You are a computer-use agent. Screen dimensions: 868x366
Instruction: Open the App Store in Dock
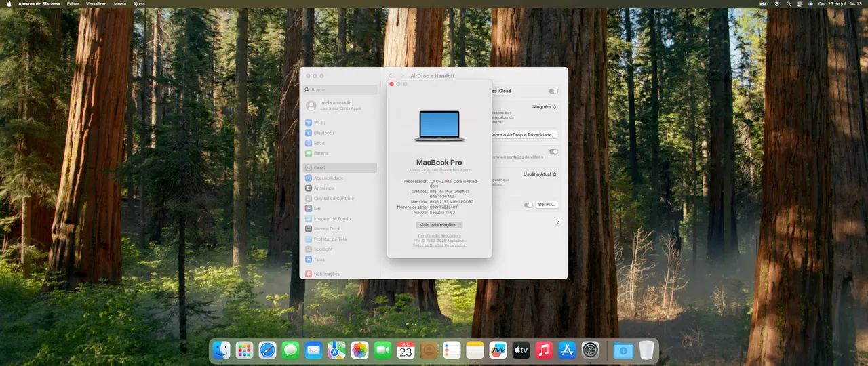pyautogui.click(x=567, y=350)
